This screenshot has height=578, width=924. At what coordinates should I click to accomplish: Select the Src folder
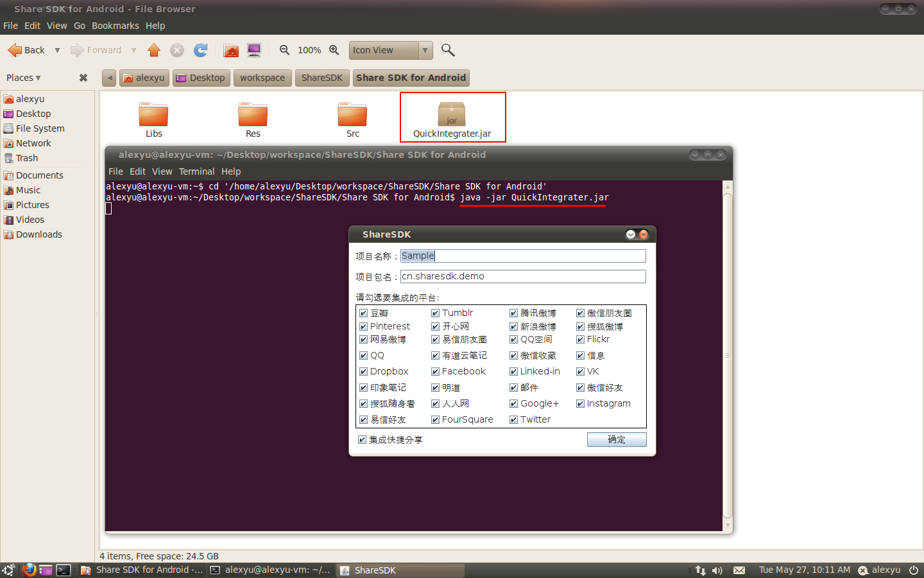click(352, 120)
